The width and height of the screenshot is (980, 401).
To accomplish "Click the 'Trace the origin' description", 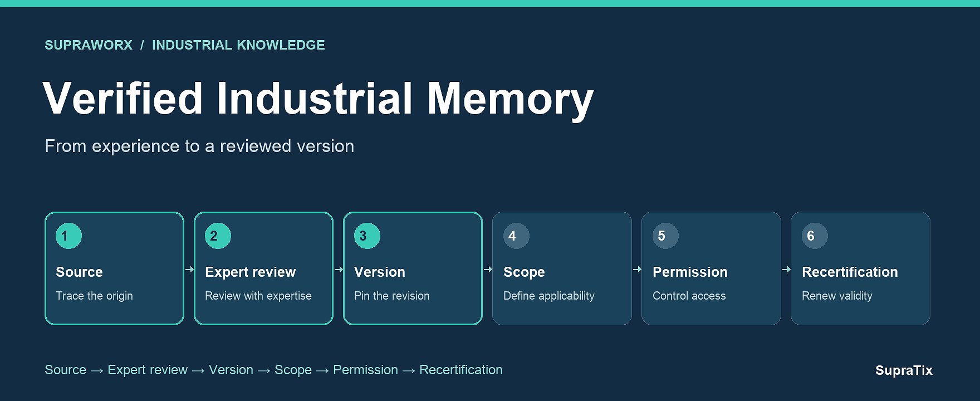I will click(94, 296).
